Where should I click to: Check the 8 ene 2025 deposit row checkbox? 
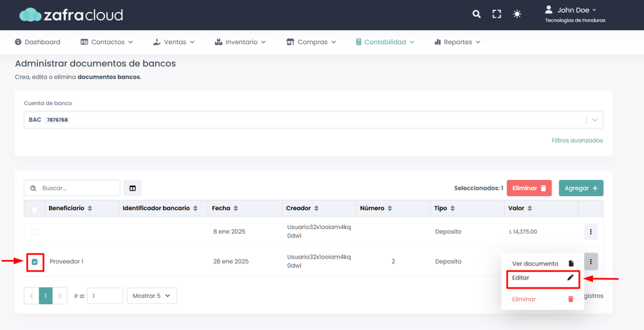click(34, 232)
